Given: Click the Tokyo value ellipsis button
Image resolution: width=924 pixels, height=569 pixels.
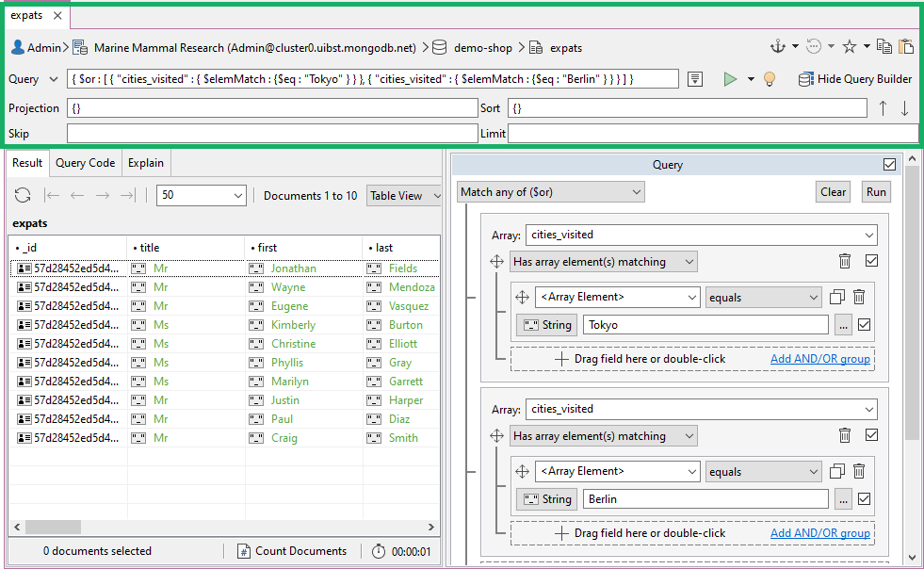Looking at the screenshot, I should [x=843, y=325].
